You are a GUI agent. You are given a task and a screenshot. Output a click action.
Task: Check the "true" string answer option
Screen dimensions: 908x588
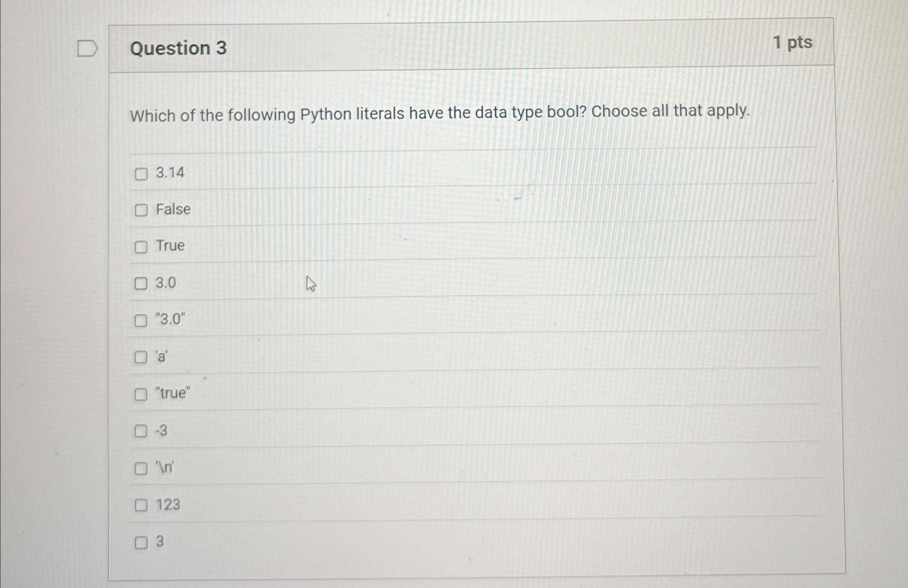point(142,395)
